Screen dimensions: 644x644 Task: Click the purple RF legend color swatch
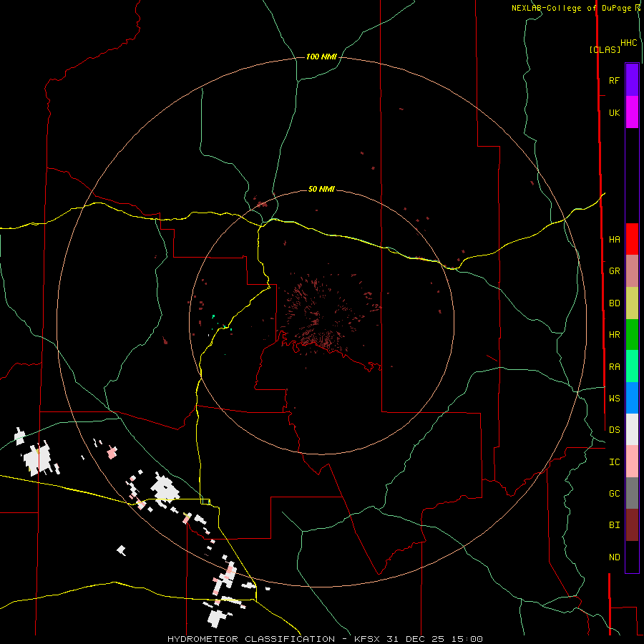tap(632, 80)
